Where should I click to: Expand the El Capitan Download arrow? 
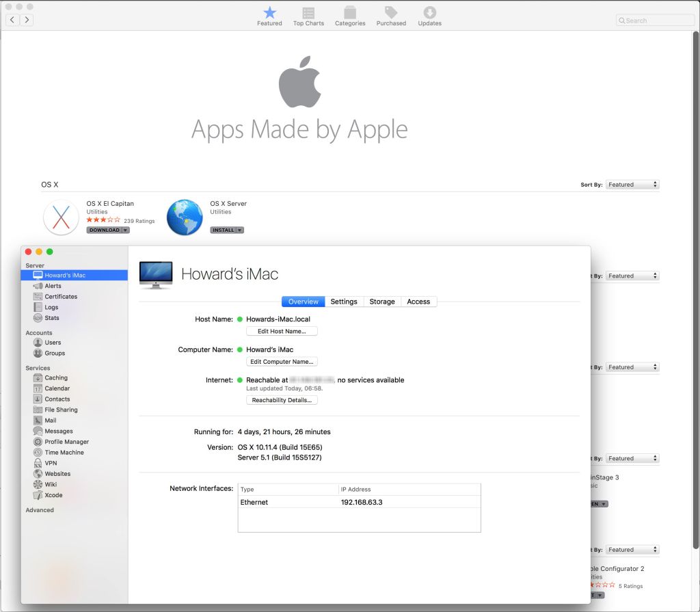click(x=125, y=230)
